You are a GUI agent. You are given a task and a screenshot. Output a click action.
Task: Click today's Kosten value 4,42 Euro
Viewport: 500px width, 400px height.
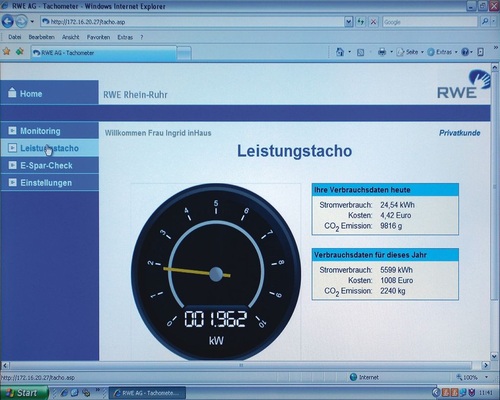coord(395,215)
